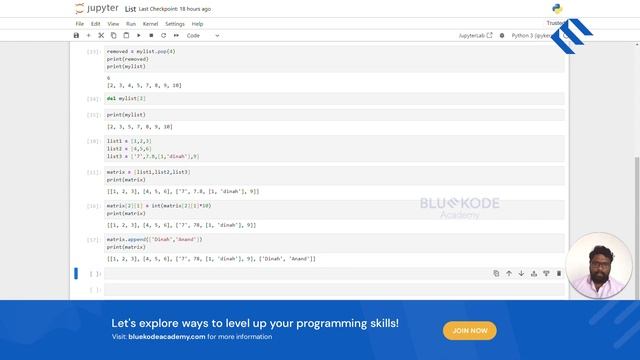
Task: Click the JOIN NOW button in the banner
Action: click(469, 331)
